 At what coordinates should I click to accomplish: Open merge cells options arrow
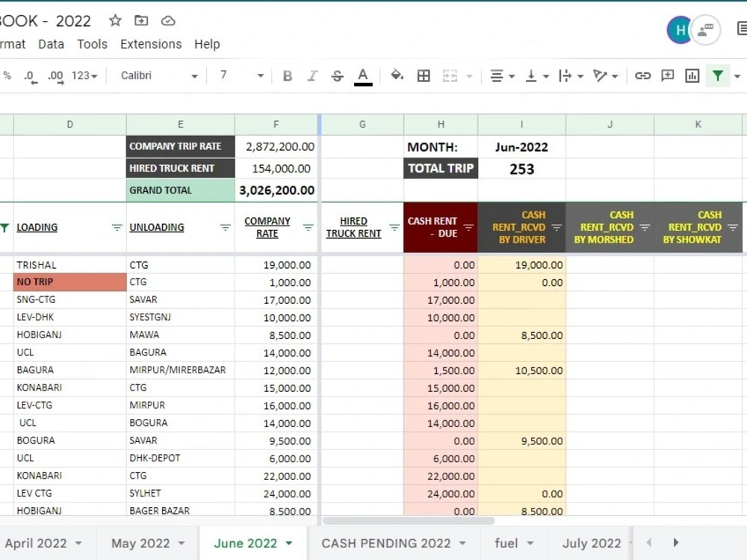[x=469, y=76]
